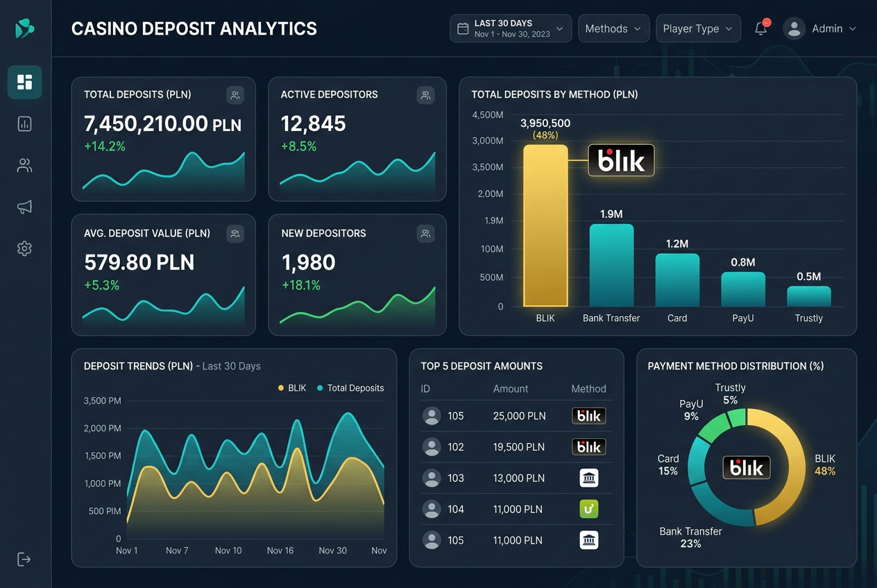Screen dimensions: 877x588
Task: Expand the Methods filter dropdown
Action: [614, 28]
